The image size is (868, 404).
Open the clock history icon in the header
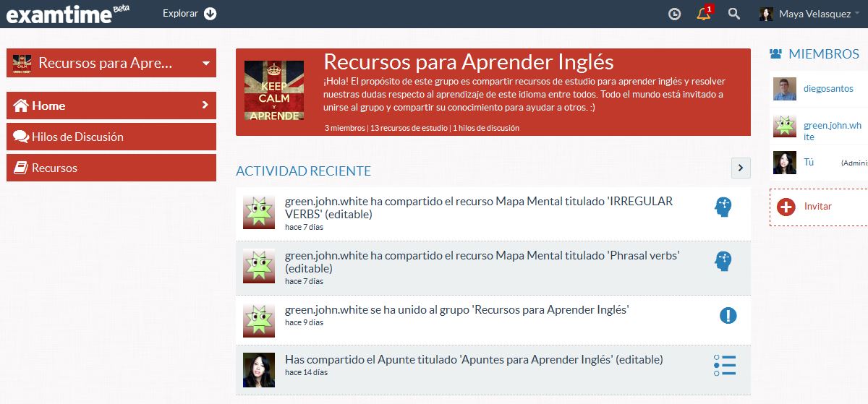coord(674,14)
